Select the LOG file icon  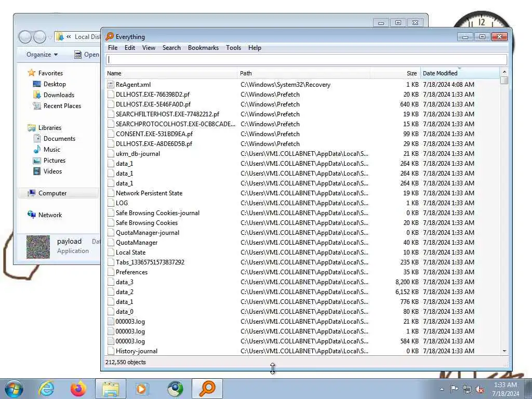tap(111, 203)
